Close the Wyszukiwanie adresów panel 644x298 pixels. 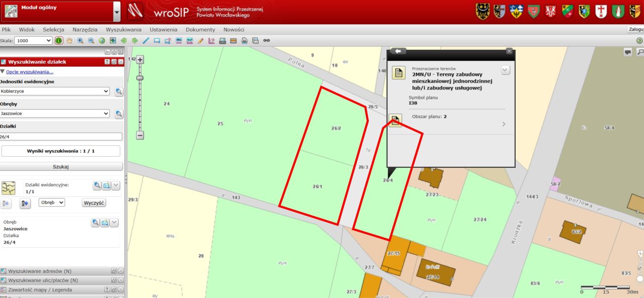[121, 271]
